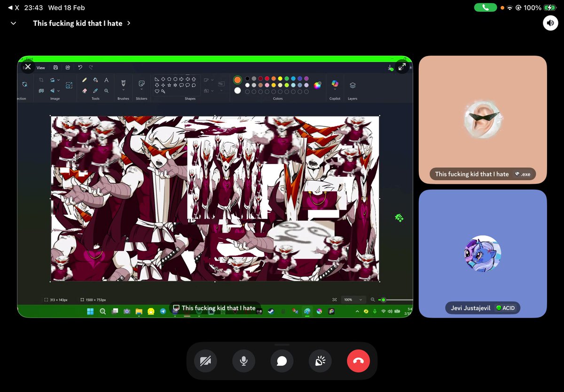Click the zoom out magnifier in status bar
This screenshot has height=392, width=564.
(373, 299)
